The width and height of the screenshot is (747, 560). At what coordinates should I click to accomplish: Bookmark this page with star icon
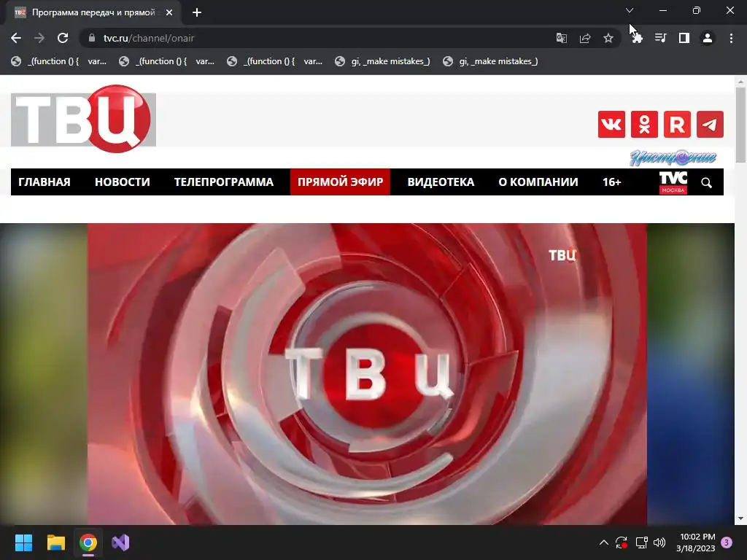[608, 38]
